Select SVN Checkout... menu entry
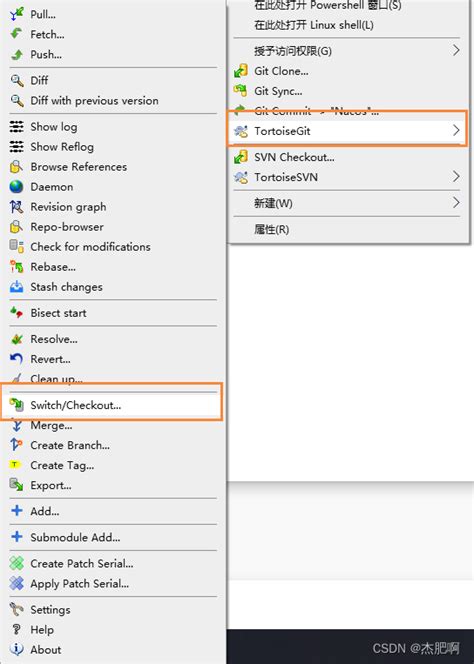 click(294, 157)
